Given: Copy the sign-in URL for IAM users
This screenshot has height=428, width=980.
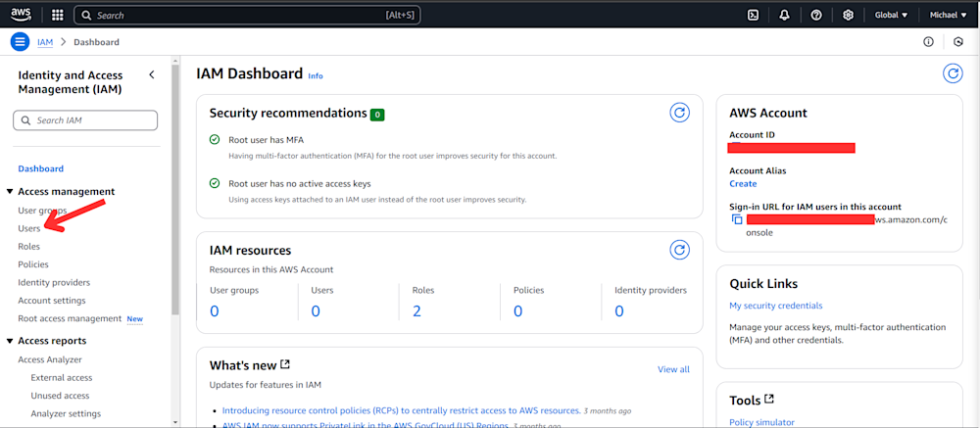Looking at the screenshot, I should click(x=737, y=219).
